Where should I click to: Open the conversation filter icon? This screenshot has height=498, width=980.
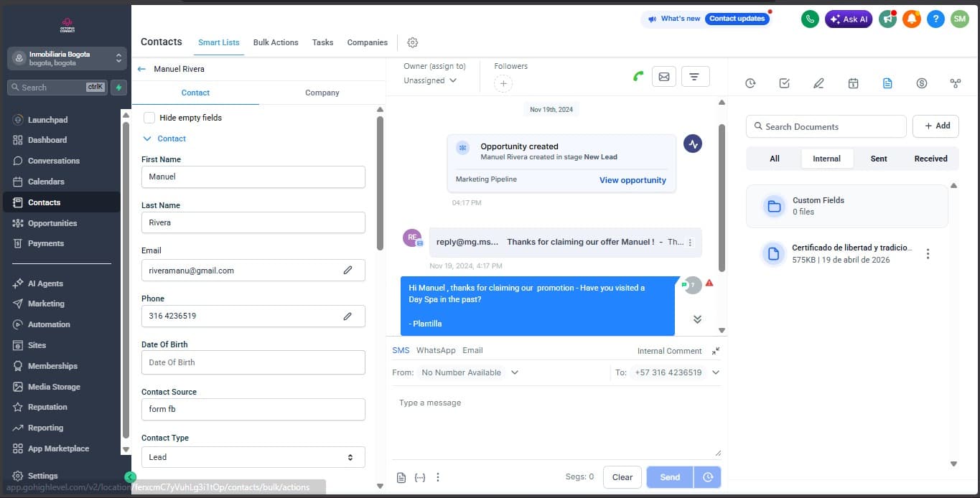click(695, 76)
